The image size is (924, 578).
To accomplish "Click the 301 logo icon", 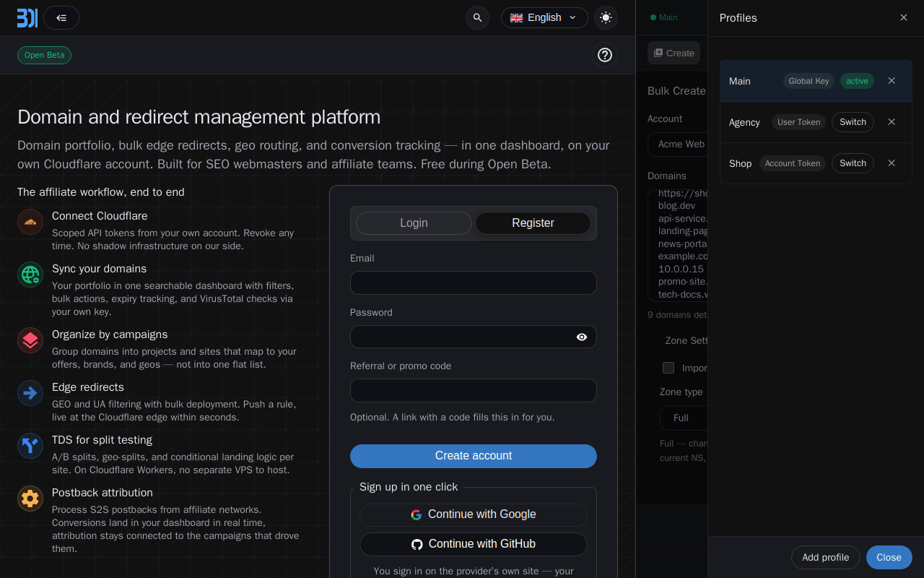I will (x=27, y=18).
